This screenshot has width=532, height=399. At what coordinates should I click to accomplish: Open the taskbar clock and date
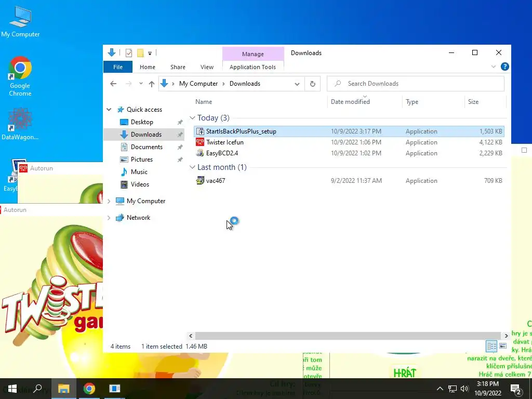488,389
